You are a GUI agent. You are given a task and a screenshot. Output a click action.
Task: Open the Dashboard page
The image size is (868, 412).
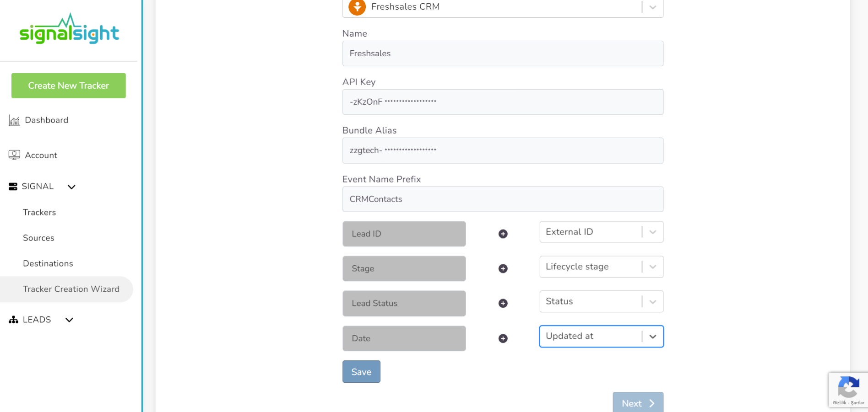pyautogui.click(x=46, y=120)
